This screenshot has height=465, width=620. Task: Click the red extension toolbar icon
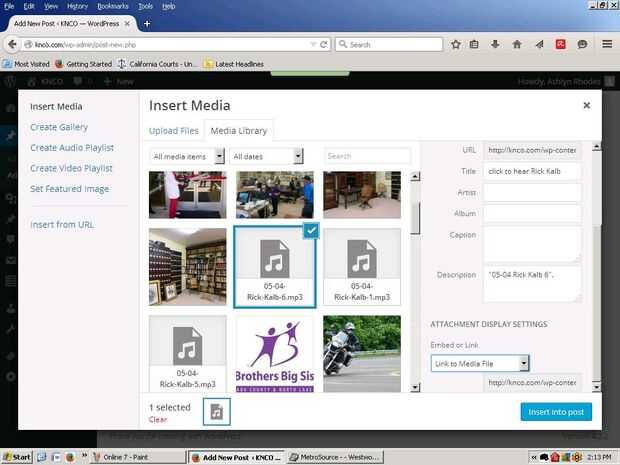pos(561,44)
